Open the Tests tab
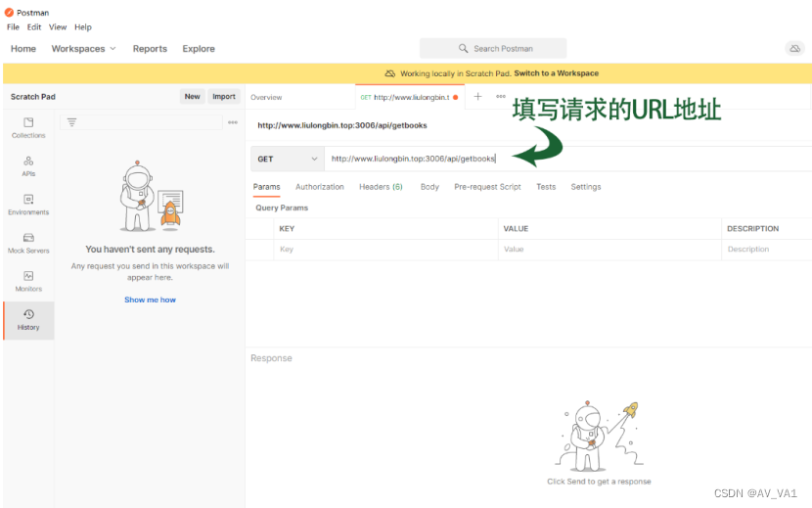 [546, 187]
